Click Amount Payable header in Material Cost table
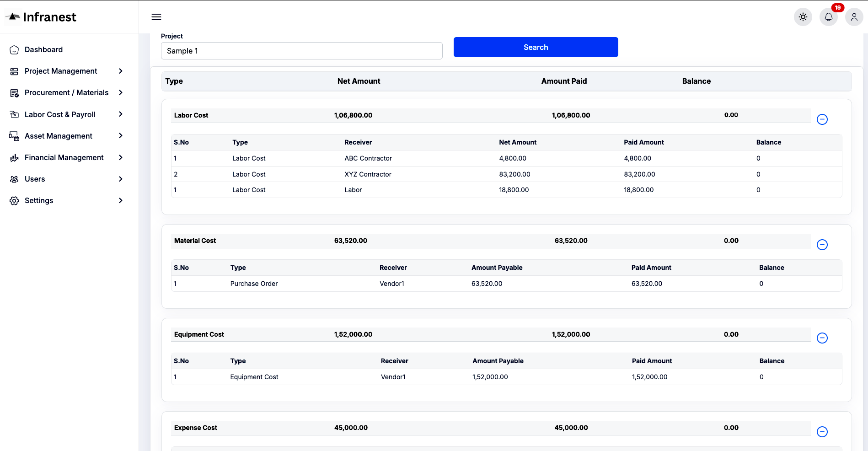The height and width of the screenshot is (451, 868). point(497,268)
